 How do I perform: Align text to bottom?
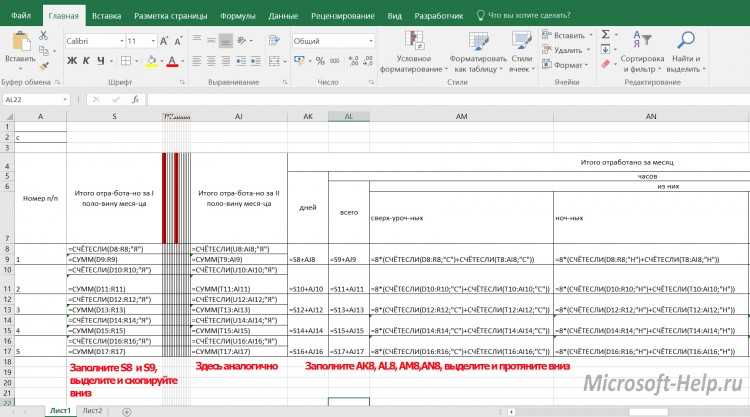coord(225,41)
